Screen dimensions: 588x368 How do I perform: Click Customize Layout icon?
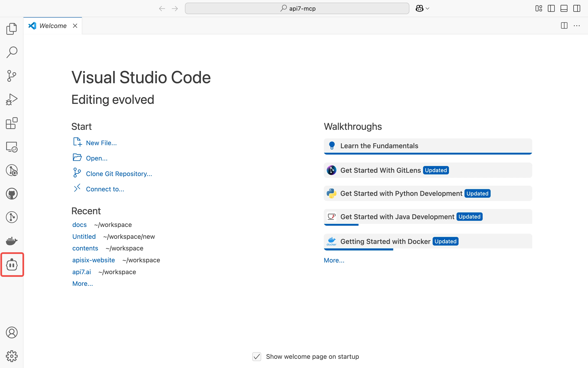tap(539, 9)
